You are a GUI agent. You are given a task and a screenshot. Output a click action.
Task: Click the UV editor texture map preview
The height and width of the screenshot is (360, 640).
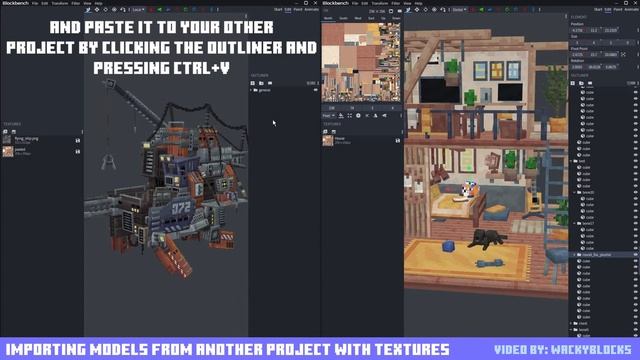click(x=361, y=62)
